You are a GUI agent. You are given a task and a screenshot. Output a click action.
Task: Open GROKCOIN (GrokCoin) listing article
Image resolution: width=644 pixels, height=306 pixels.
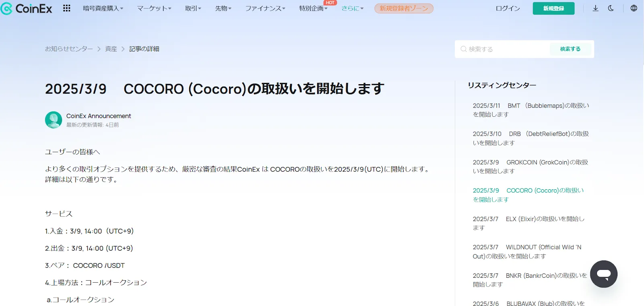click(x=530, y=167)
